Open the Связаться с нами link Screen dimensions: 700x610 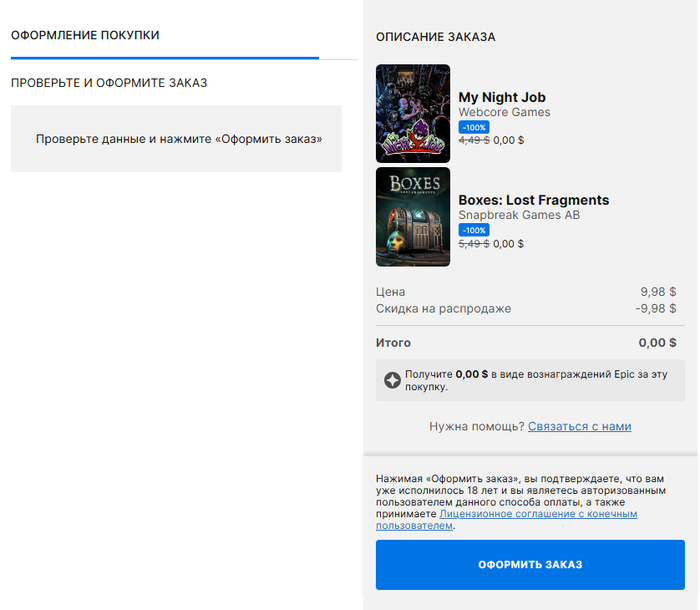click(579, 426)
